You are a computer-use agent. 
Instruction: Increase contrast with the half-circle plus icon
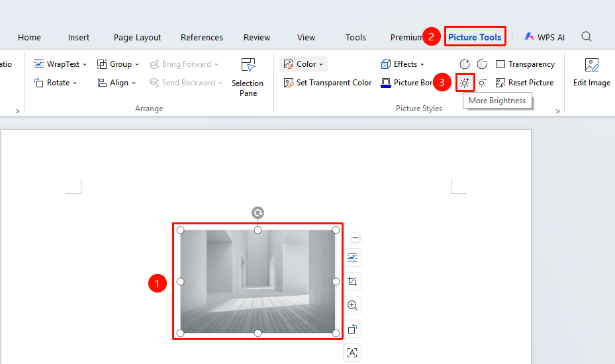coord(465,64)
